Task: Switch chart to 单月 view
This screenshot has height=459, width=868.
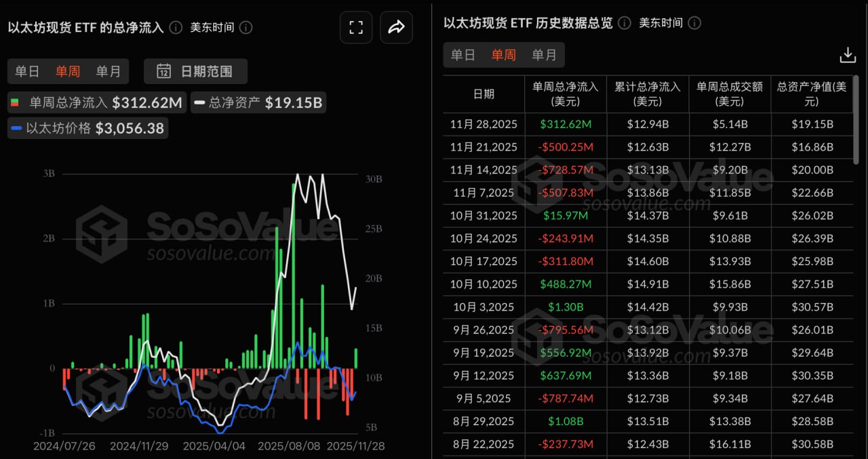Action: tap(108, 71)
